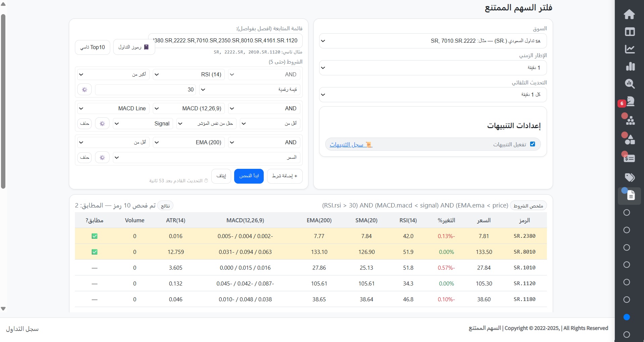Screen dimensions: 644x342
Task: Open the السوق market dropdown
Action: (432, 41)
